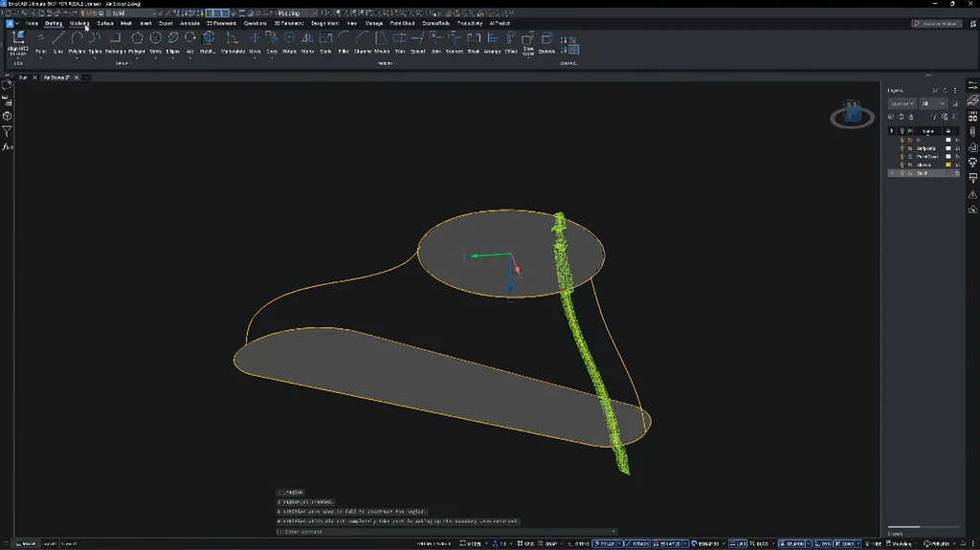Image resolution: width=980 pixels, height=550 pixels.
Task: Activate the Rotate tool
Action: click(x=289, y=42)
